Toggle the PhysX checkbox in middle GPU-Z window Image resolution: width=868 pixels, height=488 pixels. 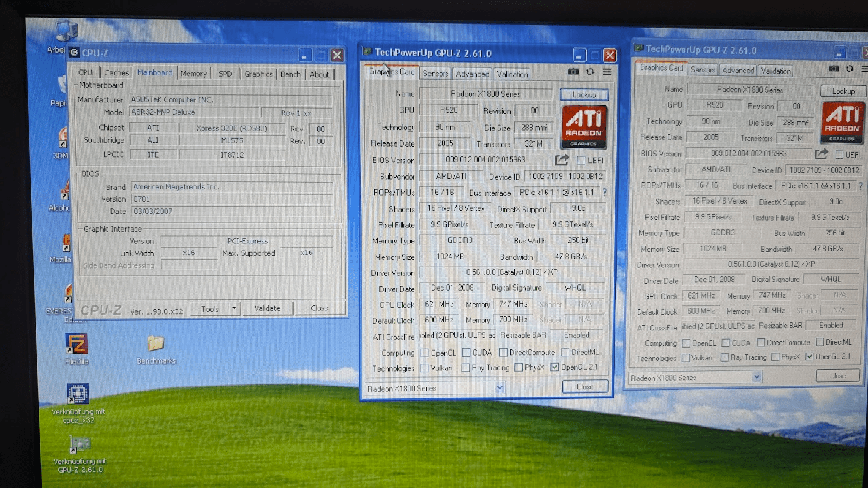click(519, 368)
